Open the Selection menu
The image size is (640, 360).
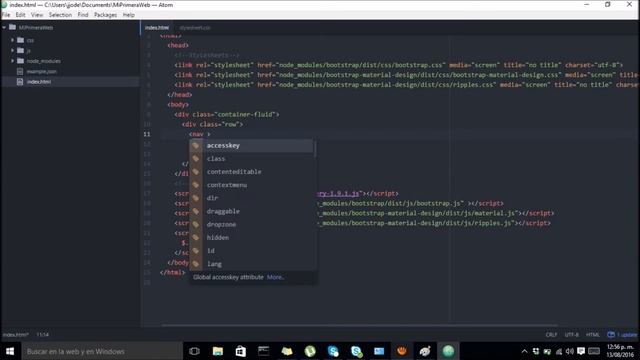point(60,15)
